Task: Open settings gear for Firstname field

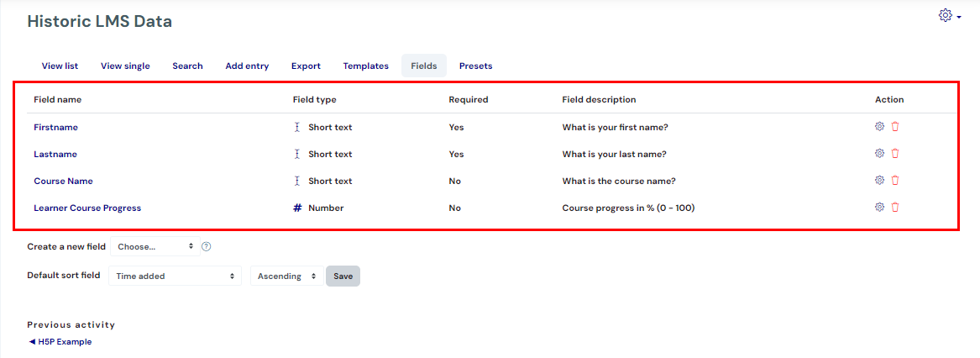Action: click(878, 126)
